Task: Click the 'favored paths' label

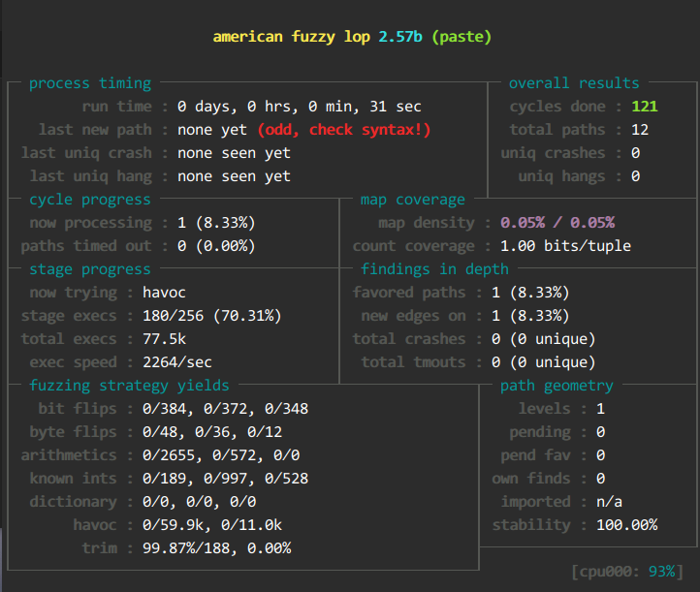Action: coord(409,293)
